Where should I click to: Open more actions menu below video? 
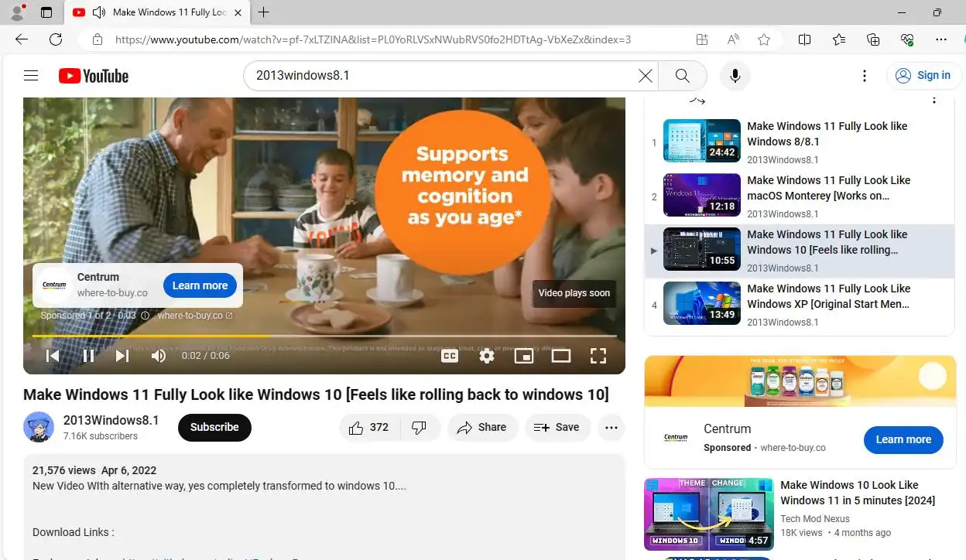point(611,428)
